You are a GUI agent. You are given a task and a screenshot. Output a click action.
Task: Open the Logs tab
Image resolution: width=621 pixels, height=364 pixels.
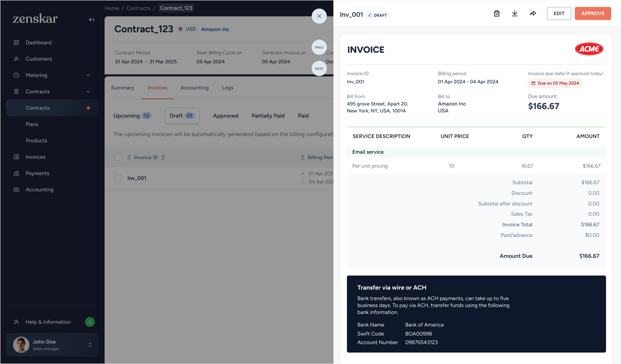[x=227, y=88]
